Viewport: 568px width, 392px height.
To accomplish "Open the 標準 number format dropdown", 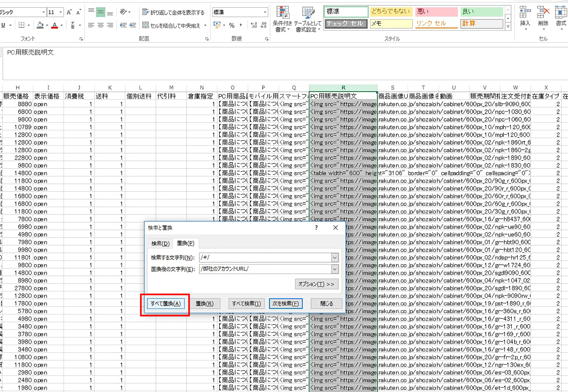I will pyautogui.click(x=265, y=12).
